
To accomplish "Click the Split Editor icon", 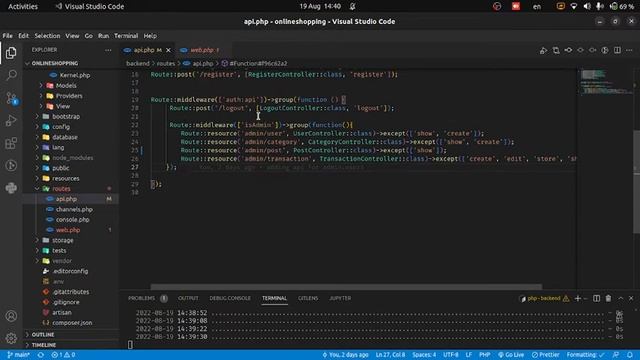I will 617,50.
